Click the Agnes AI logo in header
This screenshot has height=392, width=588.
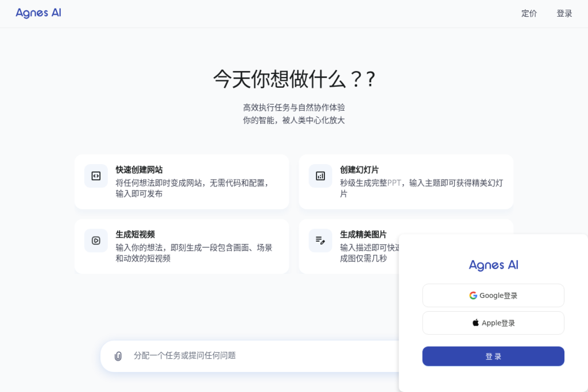[38, 13]
